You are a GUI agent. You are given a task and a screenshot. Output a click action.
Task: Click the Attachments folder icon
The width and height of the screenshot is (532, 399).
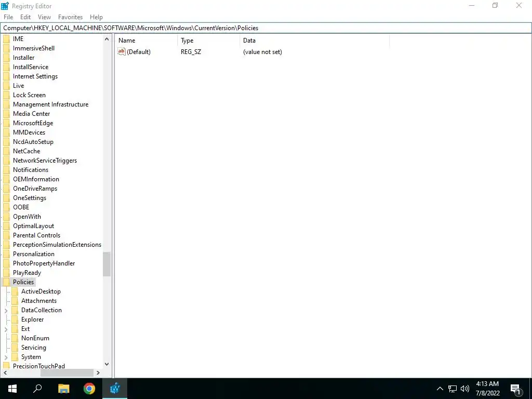15,301
